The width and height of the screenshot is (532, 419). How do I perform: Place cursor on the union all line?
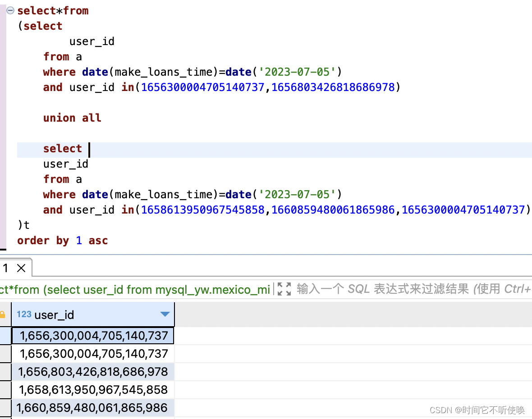[72, 118]
